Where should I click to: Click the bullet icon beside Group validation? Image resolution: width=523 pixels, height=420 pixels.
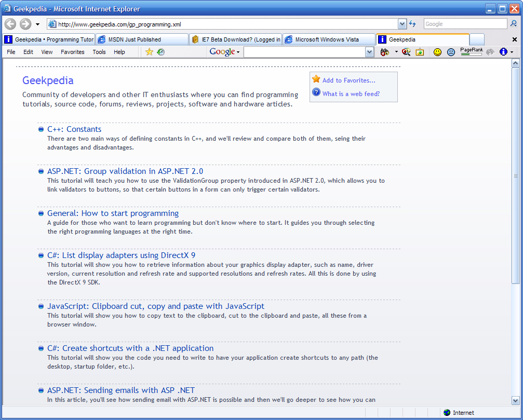[x=41, y=171]
